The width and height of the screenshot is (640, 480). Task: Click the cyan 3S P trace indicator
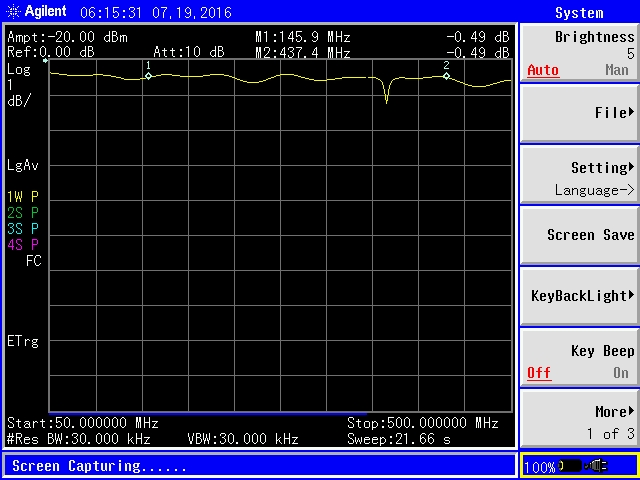click(22, 229)
